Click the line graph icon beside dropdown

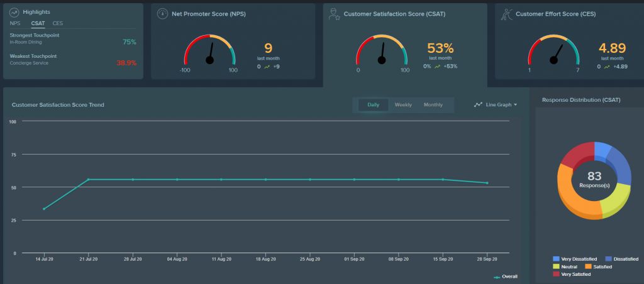coord(479,105)
